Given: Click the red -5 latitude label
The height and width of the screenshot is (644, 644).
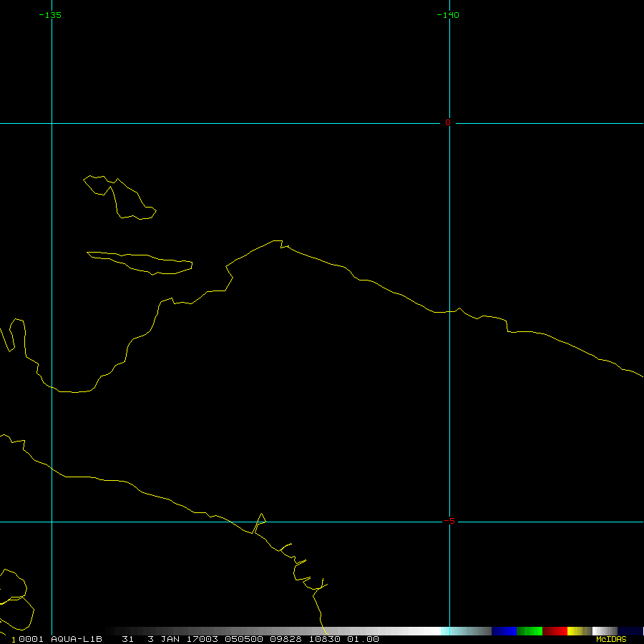Looking at the screenshot, I should coord(449,521).
